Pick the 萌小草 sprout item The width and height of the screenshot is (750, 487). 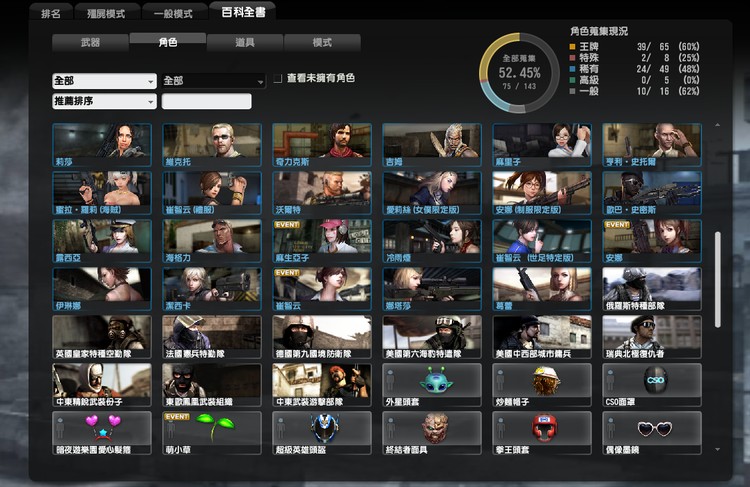212,433
